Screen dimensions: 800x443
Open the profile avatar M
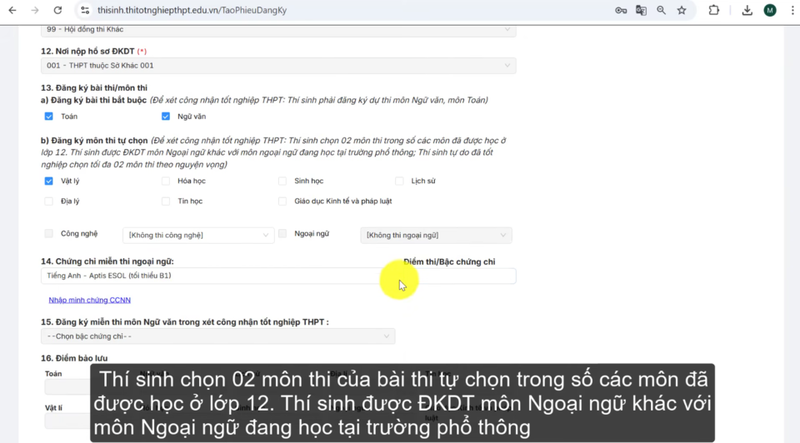coord(770,10)
